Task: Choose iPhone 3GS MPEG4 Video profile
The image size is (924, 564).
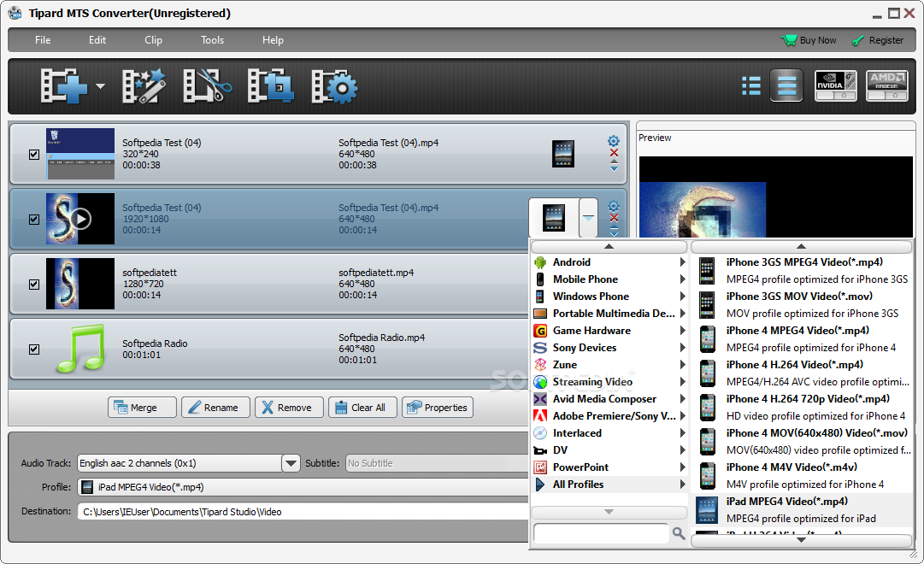Action: coord(803,271)
